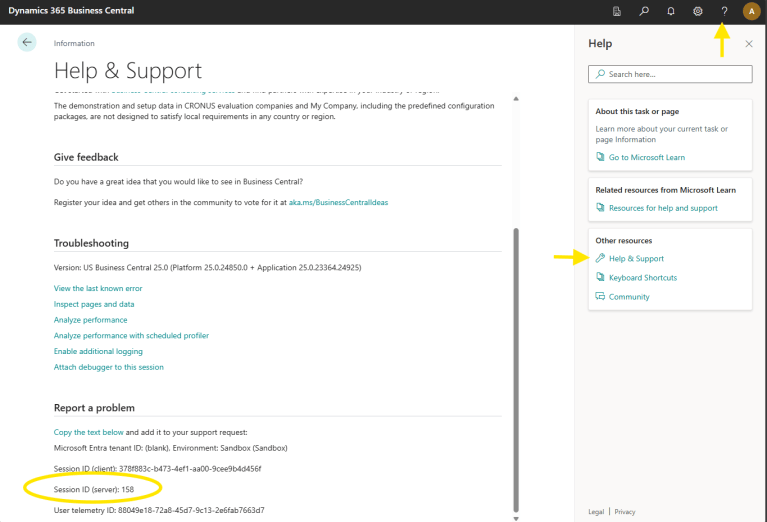The height and width of the screenshot is (522, 767).
Task: Click the Version: US Business Central 25.0 text
Action: tap(207, 268)
